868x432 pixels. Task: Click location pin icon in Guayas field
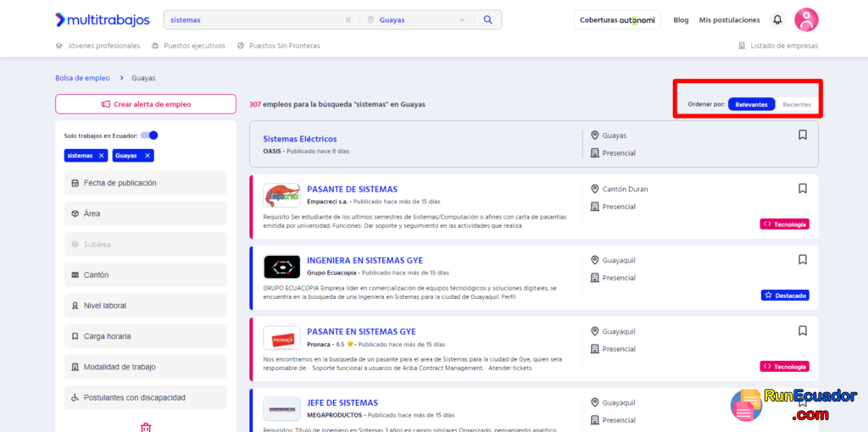[370, 20]
